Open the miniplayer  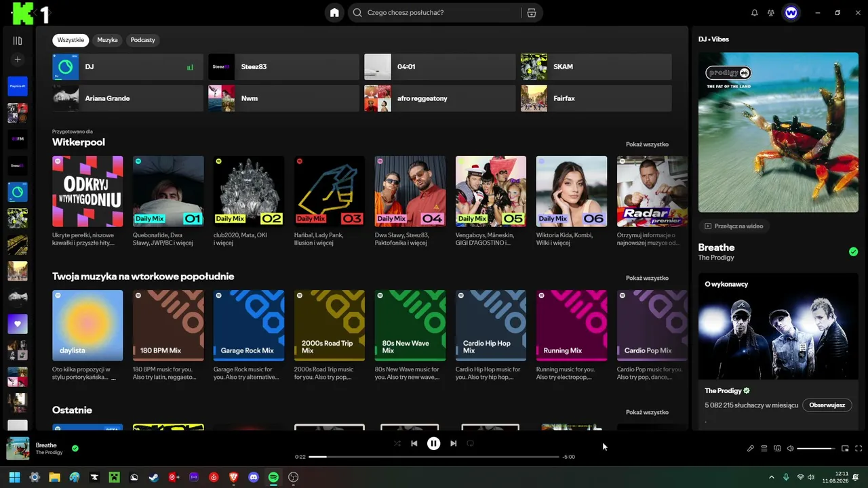(845, 448)
